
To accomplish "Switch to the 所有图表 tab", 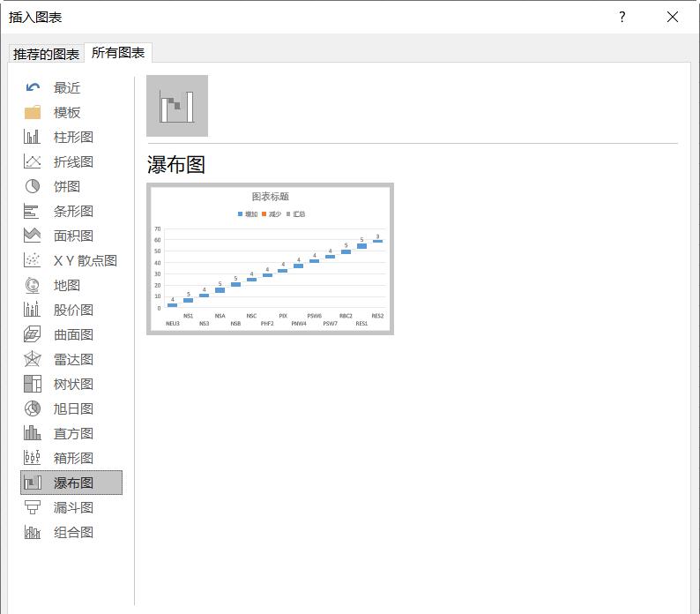I will coord(118,53).
